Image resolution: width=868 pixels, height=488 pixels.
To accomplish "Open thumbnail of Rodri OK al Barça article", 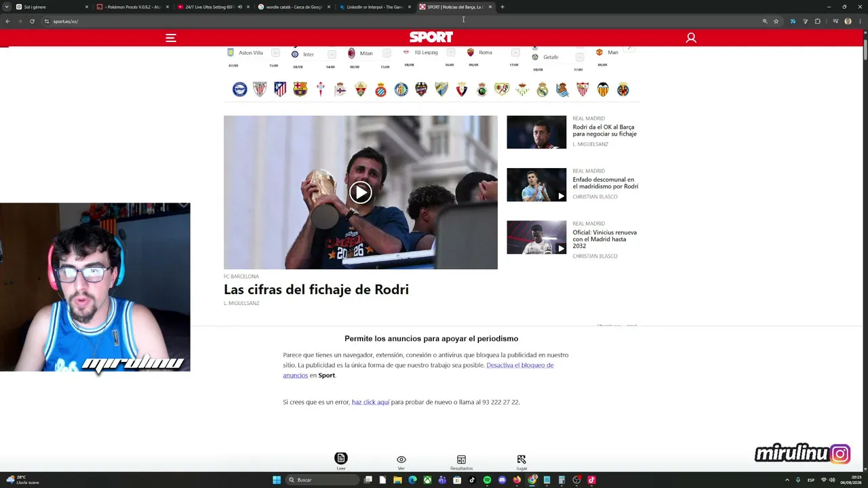I will (536, 132).
